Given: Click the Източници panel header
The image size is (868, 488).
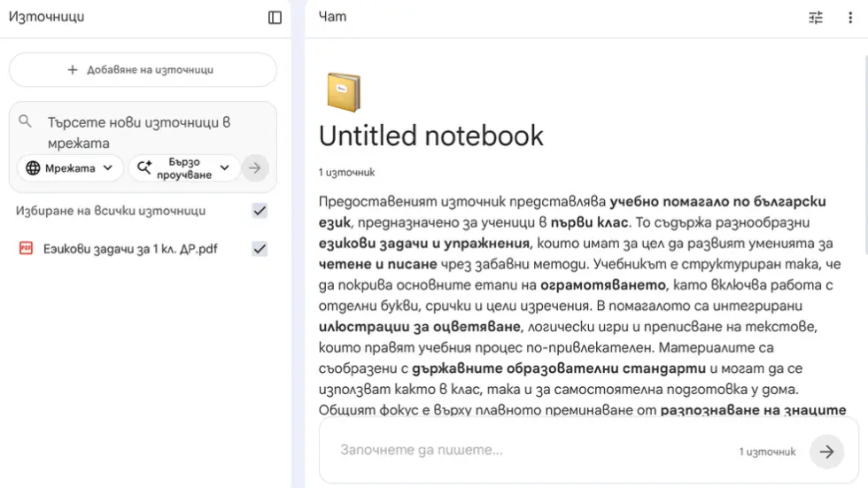Looking at the screenshot, I should (46, 17).
